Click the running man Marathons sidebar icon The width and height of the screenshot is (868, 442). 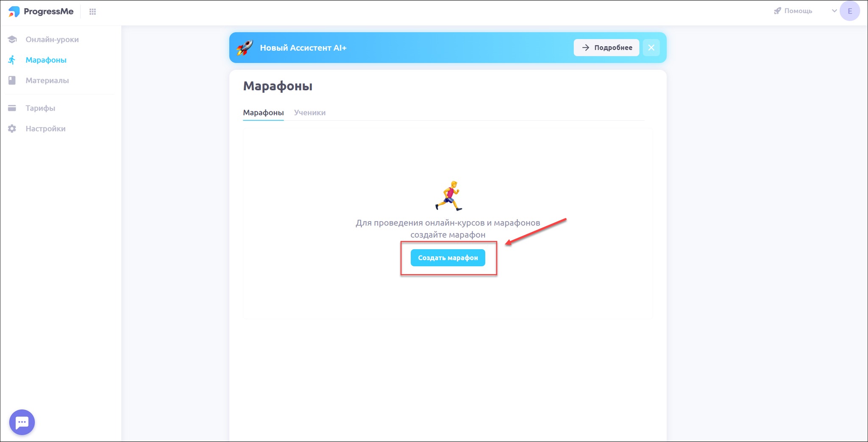[12, 60]
